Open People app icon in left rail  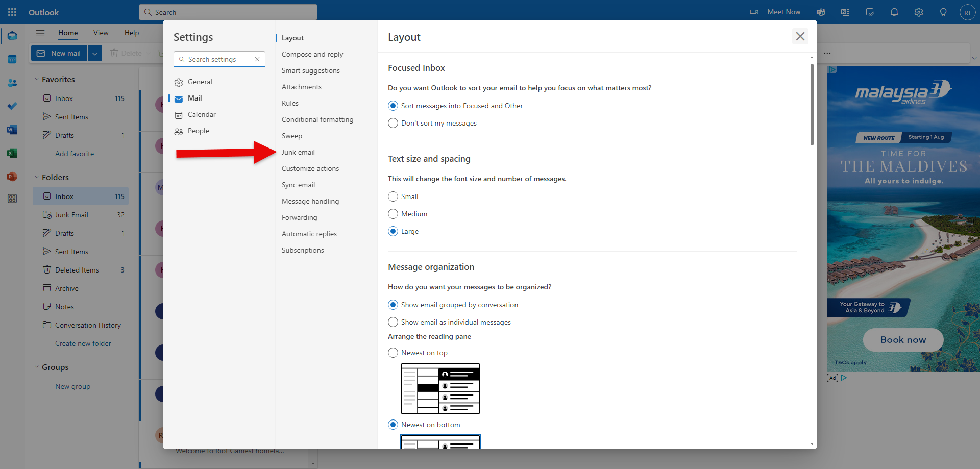coord(12,83)
